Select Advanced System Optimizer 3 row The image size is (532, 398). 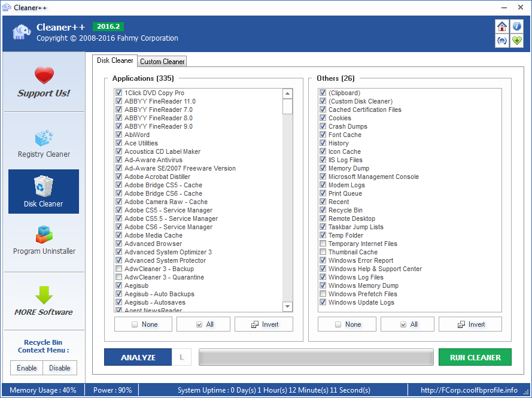pos(168,252)
